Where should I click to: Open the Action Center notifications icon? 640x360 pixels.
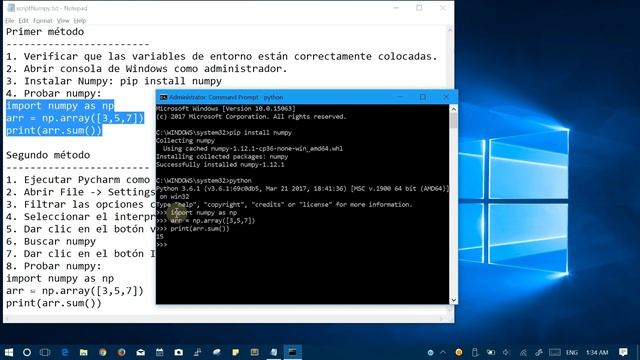coord(623,352)
